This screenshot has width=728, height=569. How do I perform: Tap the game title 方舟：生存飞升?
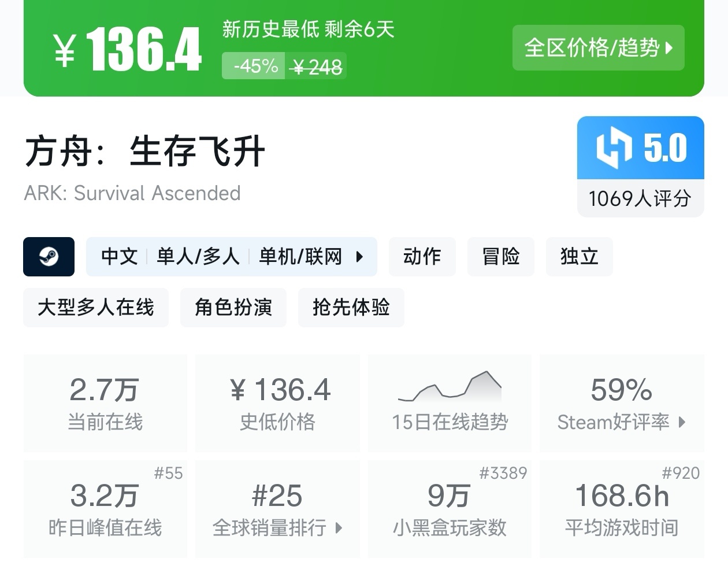click(144, 152)
